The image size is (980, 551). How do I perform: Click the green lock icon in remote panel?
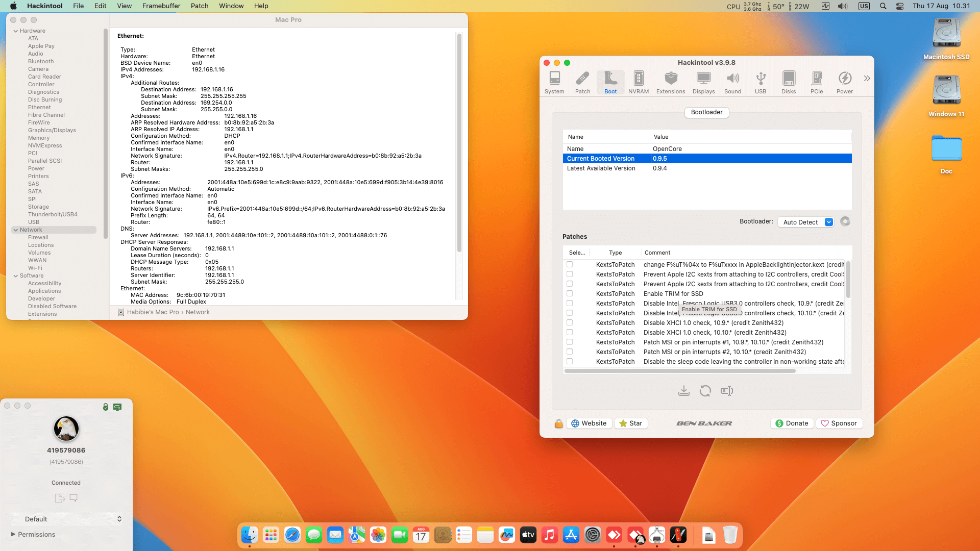pos(106,407)
